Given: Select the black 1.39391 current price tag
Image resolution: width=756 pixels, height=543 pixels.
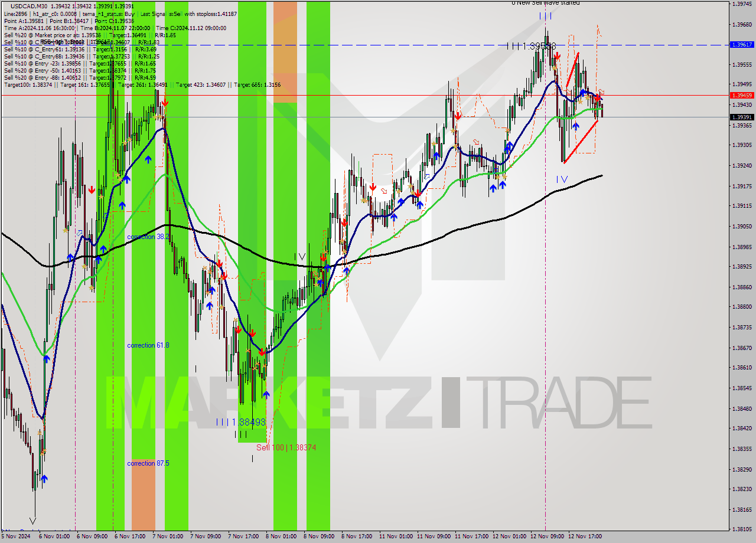Looking at the screenshot, I should tap(742, 117).
